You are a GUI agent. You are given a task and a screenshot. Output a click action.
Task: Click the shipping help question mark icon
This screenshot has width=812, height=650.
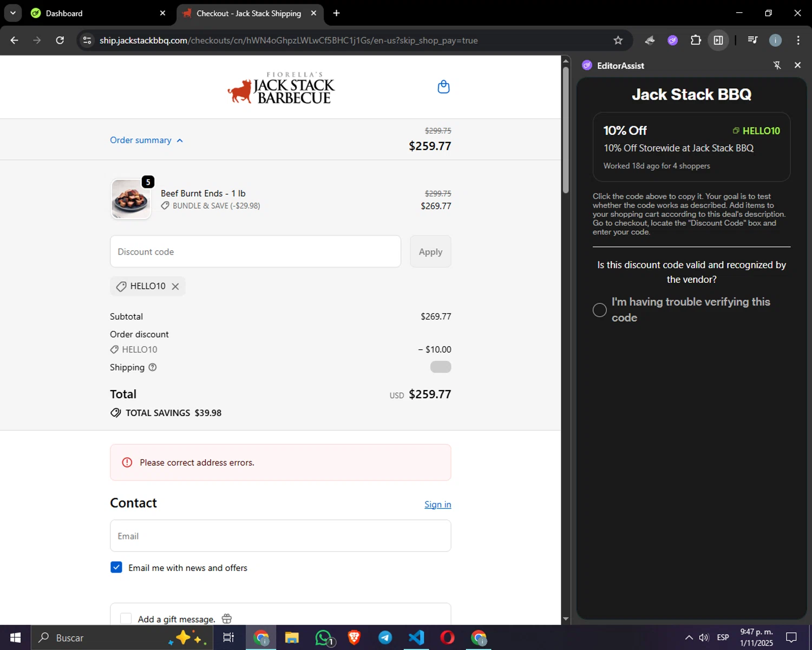pos(153,367)
